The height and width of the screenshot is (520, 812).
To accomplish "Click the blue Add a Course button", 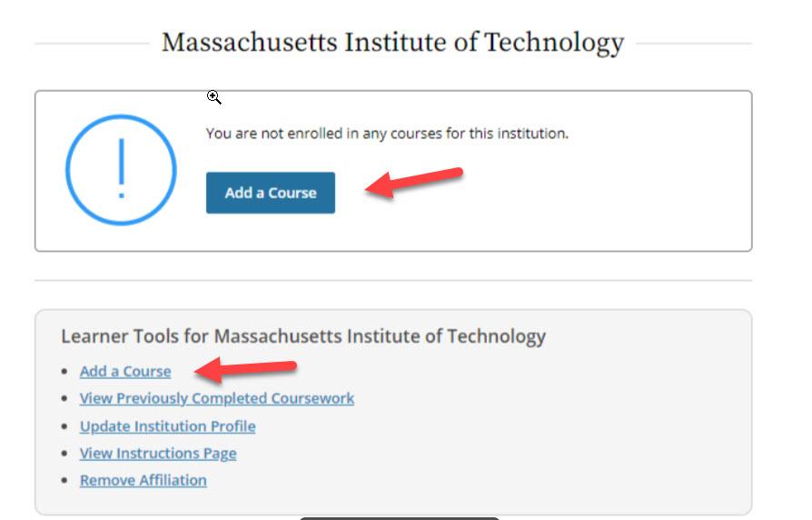I will (271, 193).
